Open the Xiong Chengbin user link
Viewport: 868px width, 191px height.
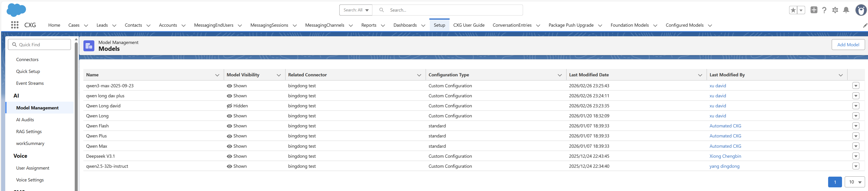click(725, 156)
